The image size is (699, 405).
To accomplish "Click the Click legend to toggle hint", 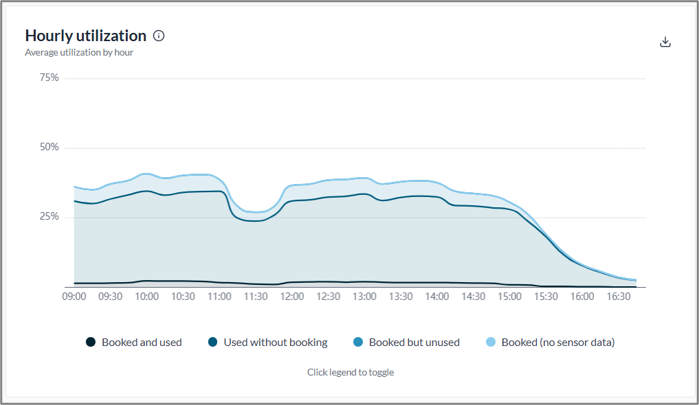I will click(350, 372).
